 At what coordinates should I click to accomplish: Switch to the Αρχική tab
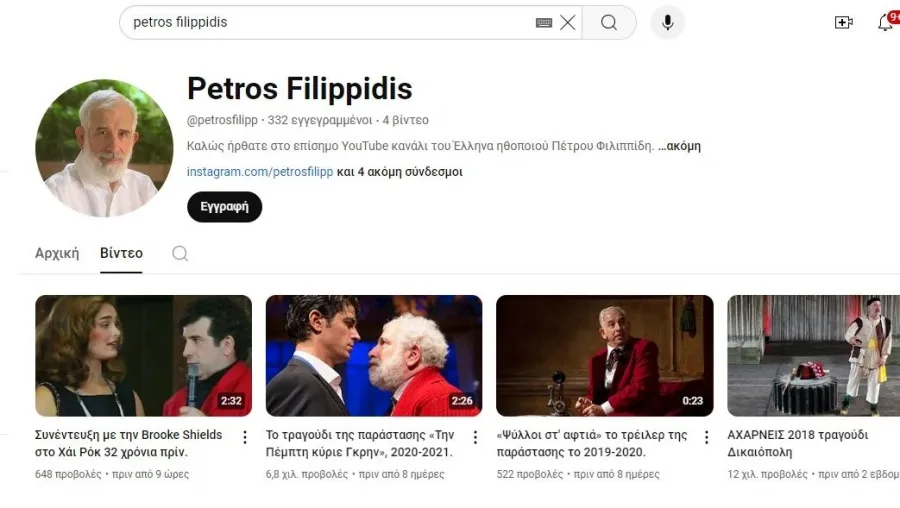(x=57, y=253)
